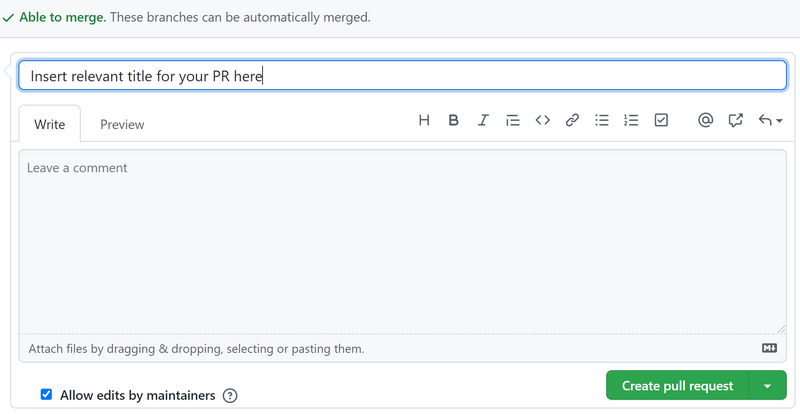Apply italic formatting
Viewport: 800px width, 414px height.
483,120
